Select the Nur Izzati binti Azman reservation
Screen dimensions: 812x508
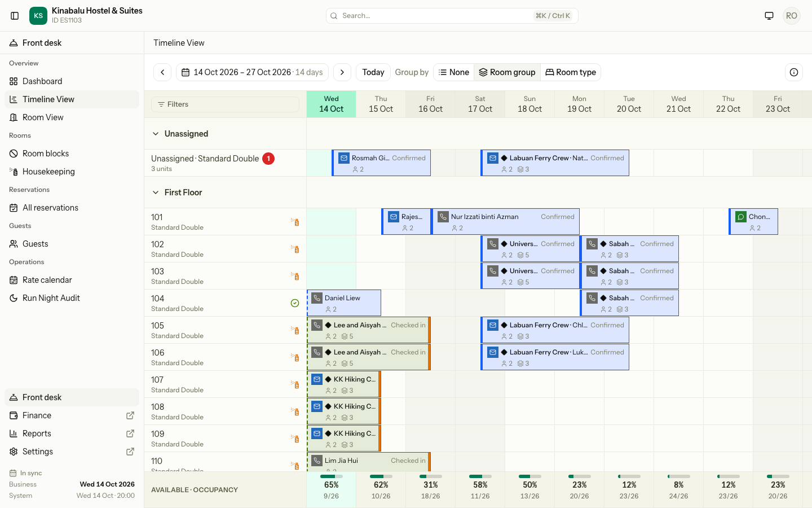tap(505, 222)
